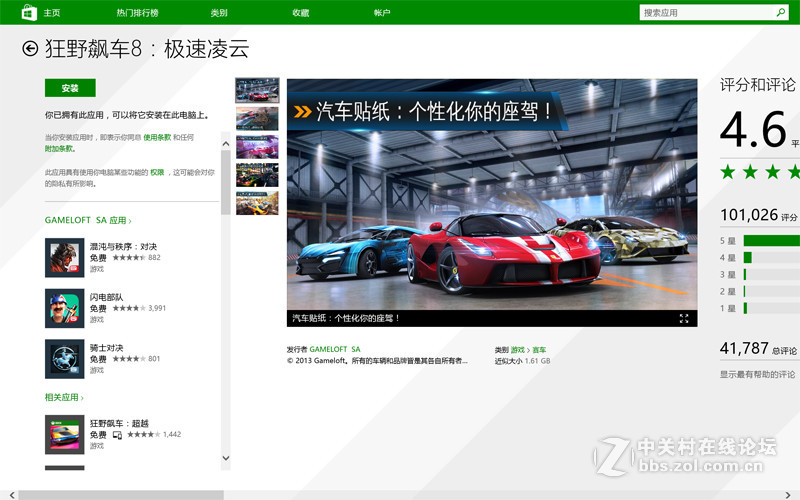800x500 pixels.
Task: Click the 41,787 总评论 count
Action: [x=758, y=348]
